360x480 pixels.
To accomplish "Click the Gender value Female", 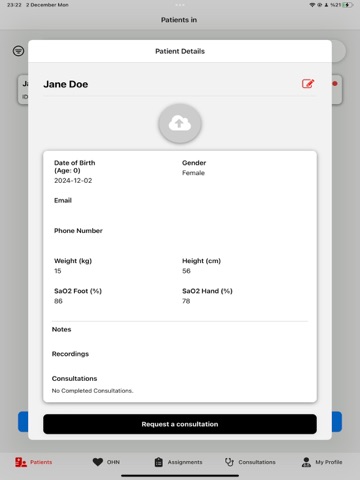I will 193,173.
